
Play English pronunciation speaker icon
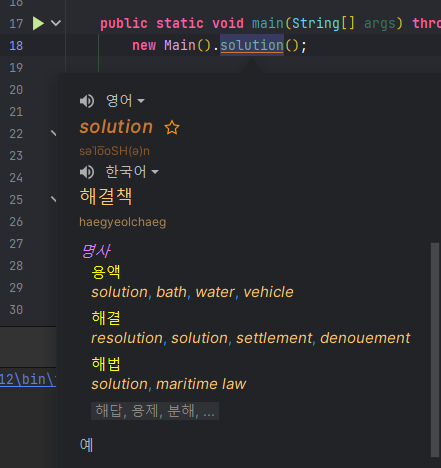pos(87,101)
